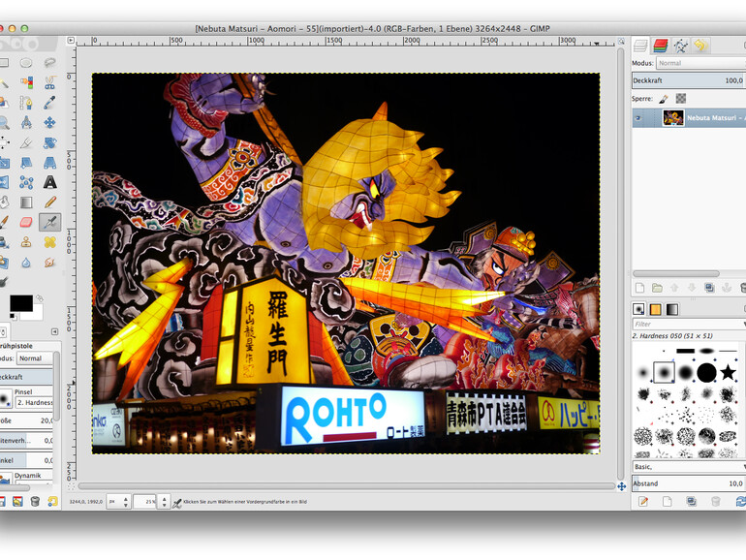
Task: Toggle lock alpha channel checkerboard
Action: click(681, 99)
